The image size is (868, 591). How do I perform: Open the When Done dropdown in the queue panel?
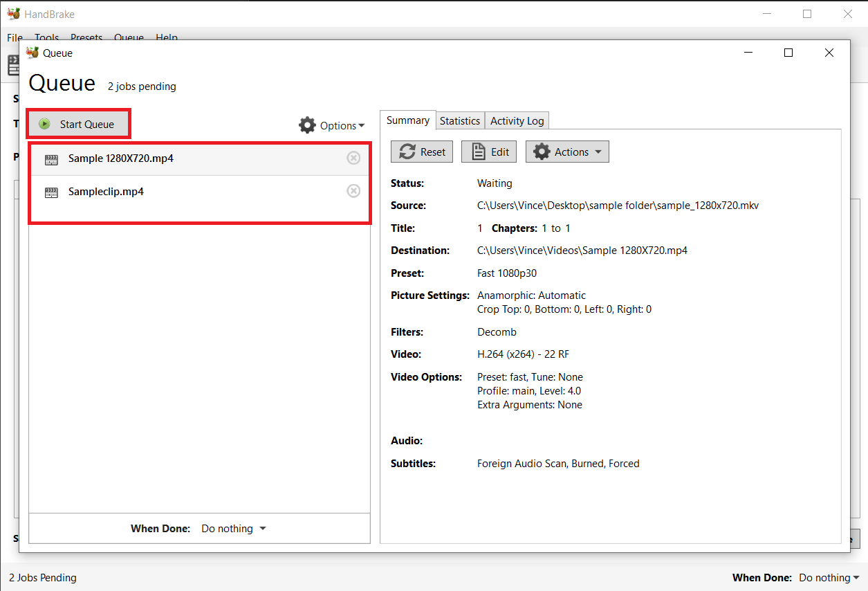point(233,528)
